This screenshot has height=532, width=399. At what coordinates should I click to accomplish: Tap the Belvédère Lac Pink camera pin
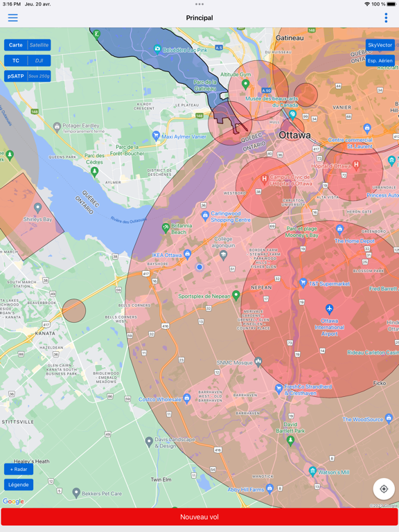coord(157,49)
